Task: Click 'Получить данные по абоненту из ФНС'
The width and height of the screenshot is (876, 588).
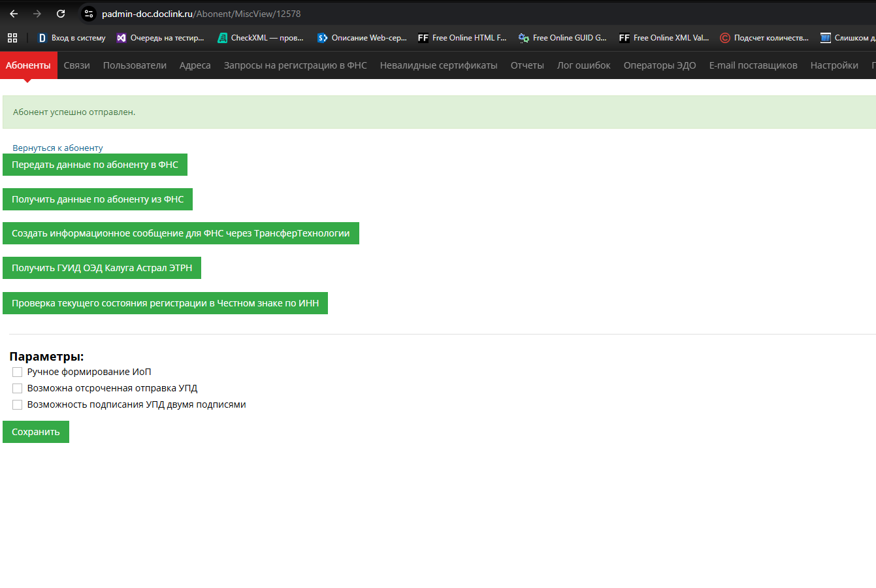Action: pos(97,199)
